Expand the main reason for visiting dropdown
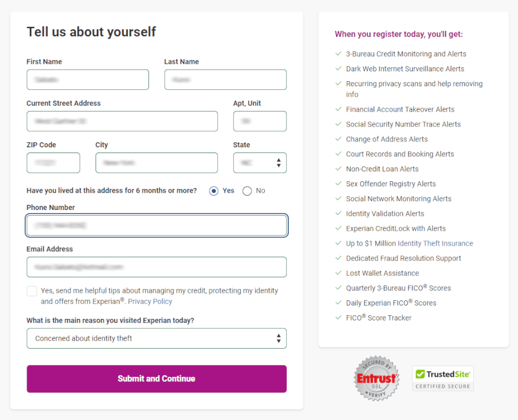The width and height of the screenshot is (518, 420). tap(157, 338)
